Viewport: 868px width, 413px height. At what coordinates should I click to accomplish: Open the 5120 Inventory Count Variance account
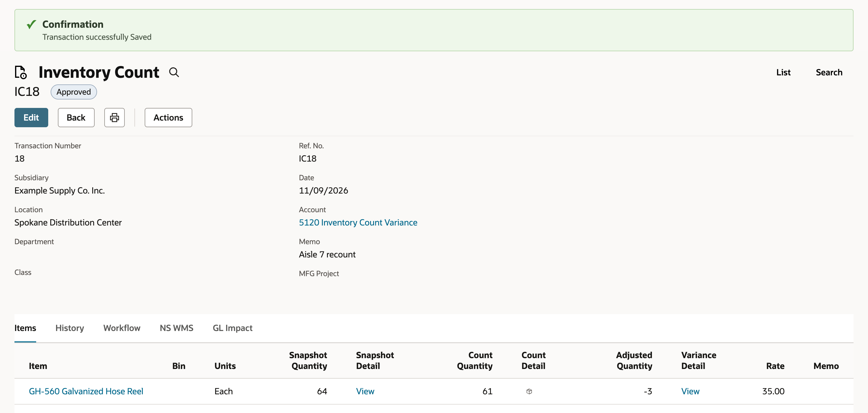pyautogui.click(x=358, y=222)
